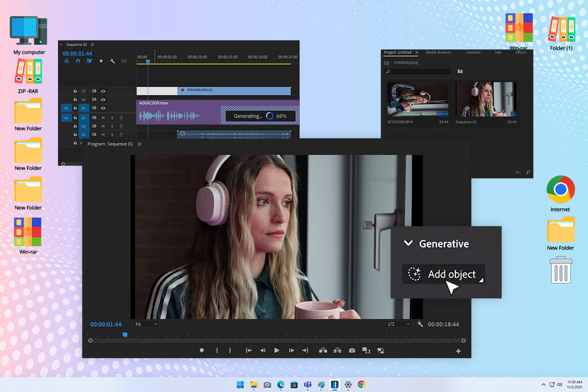Create new search bin icon in Project panel
The height and width of the screenshot is (392, 588).
460,71
